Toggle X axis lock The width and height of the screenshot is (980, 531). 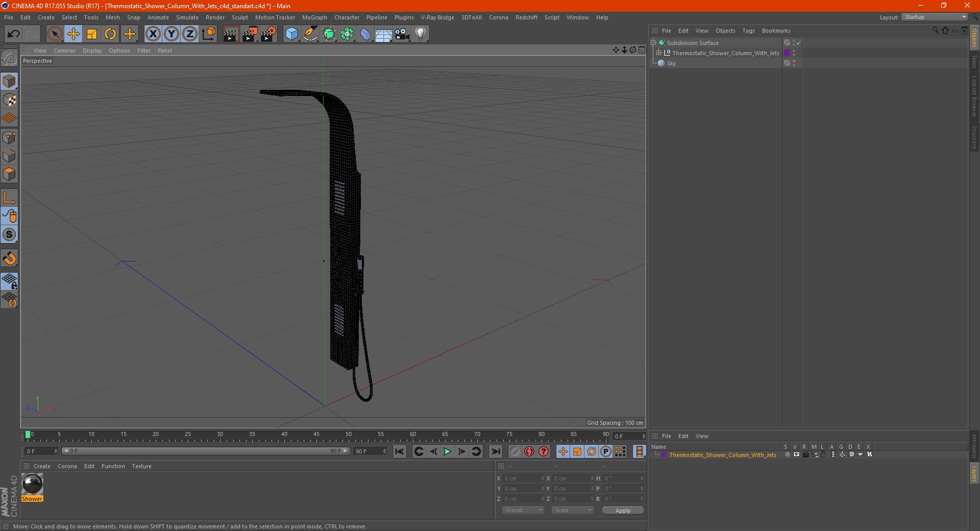coord(153,34)
